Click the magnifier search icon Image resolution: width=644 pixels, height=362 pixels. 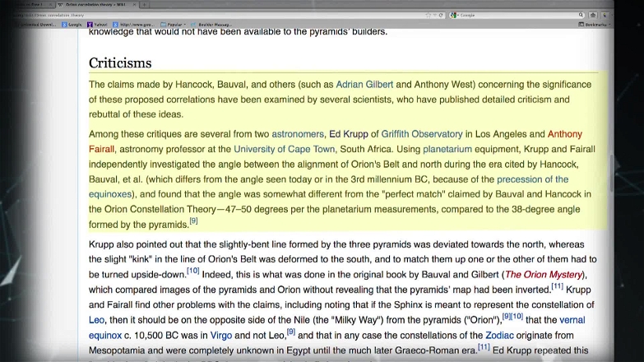581,15
